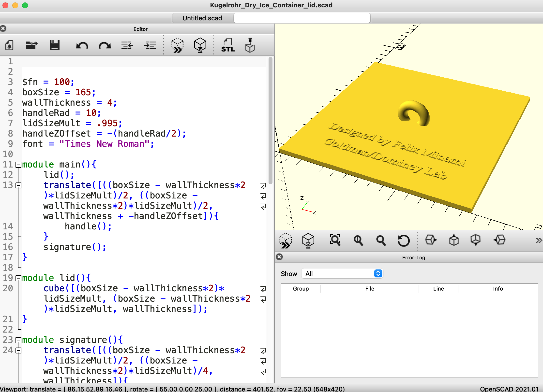This screenshot has width=543, height=392.
Task: Click the Undo arrow icon
Action: click(82, 45)
